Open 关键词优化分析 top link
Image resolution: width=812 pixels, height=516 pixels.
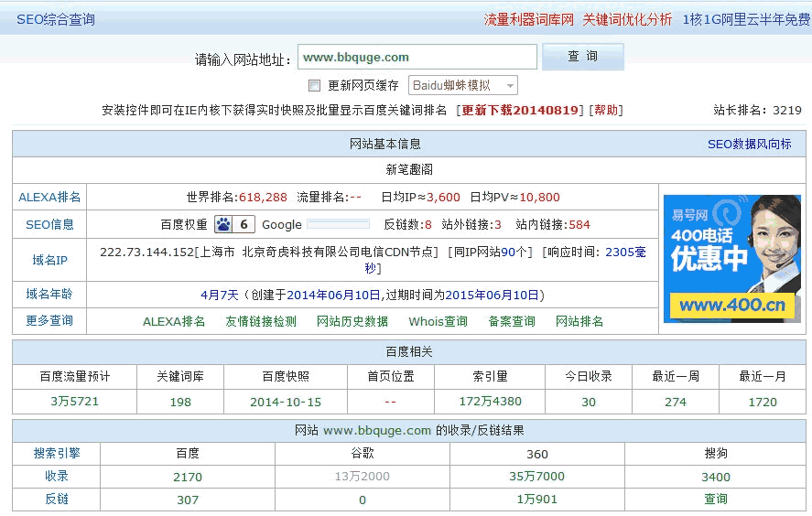[x=627, y=19]
